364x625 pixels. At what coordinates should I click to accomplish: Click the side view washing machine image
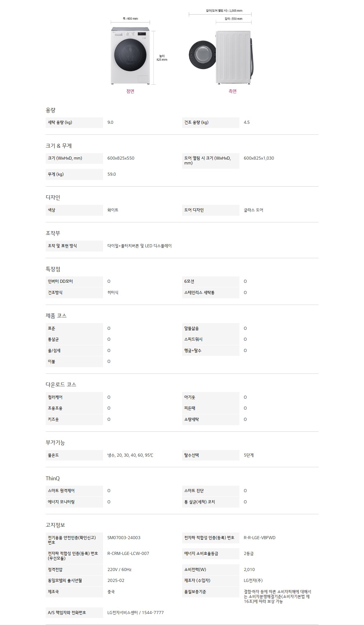point(221,57)
